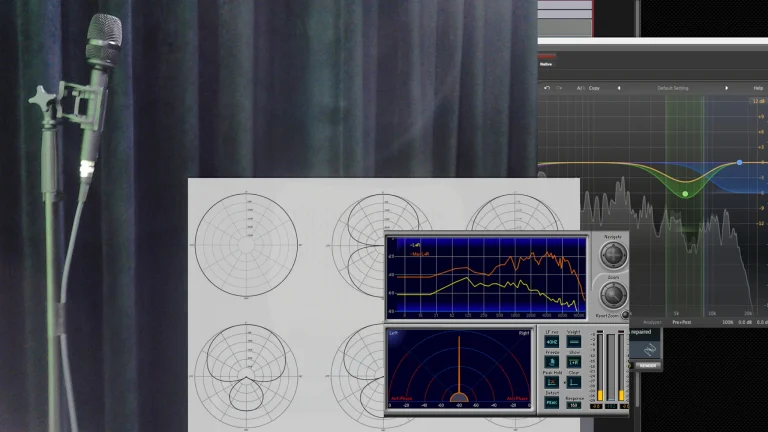Toggle the Show L+R display button

click(574, 362)
